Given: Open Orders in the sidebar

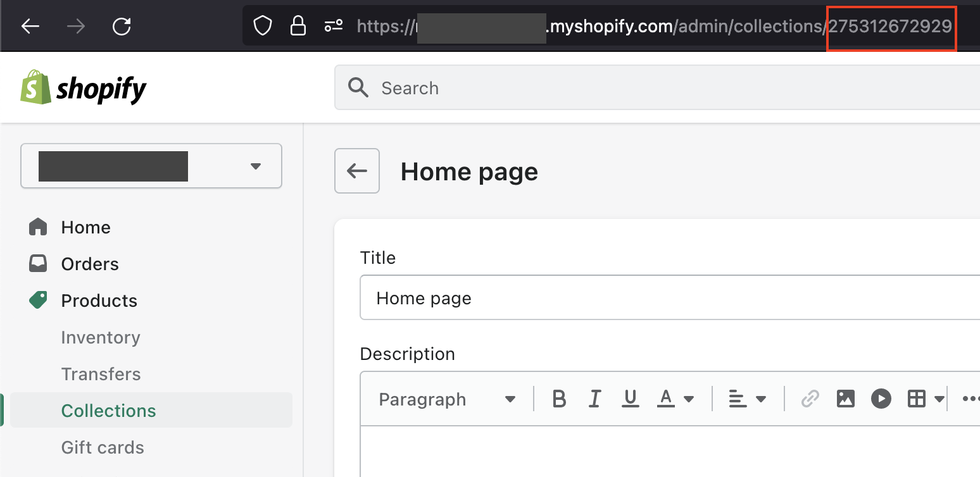Looking at the screenshot, I should tap(89, 264).
